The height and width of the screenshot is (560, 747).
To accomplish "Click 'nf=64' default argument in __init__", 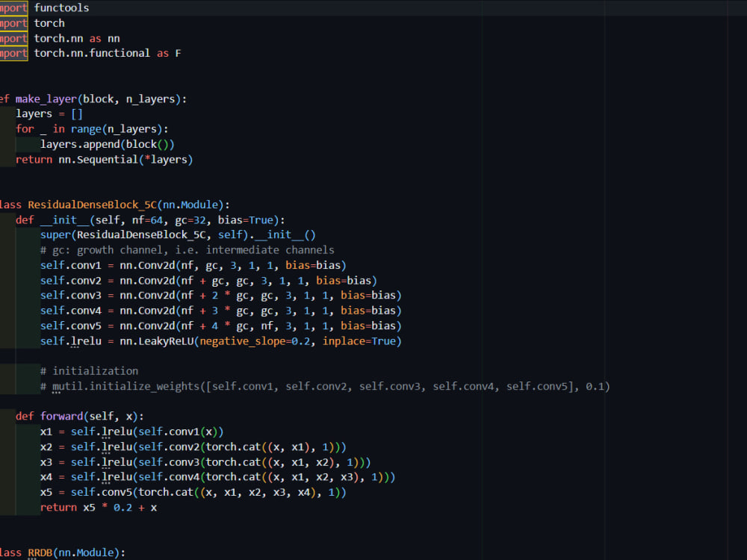I will coord(147,220).
